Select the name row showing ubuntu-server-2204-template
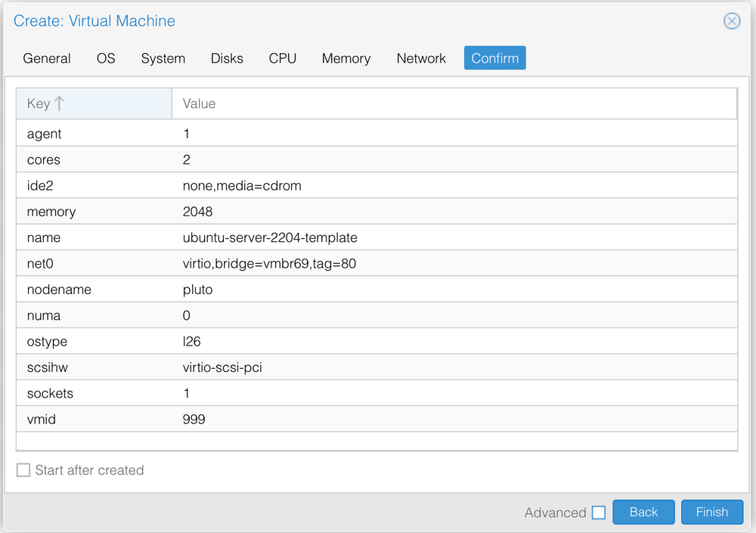Image resolution: width=756 pixels, height=533 pixels. pyautogui.click(x=302, y=237)
